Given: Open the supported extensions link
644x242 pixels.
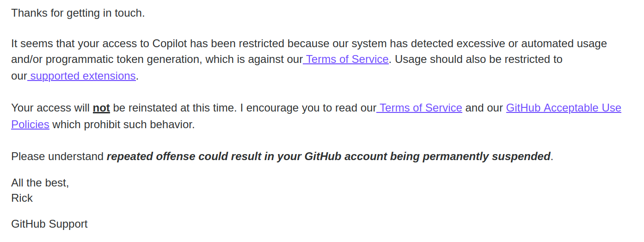Looking at the screenshot, I should [81, 75].
